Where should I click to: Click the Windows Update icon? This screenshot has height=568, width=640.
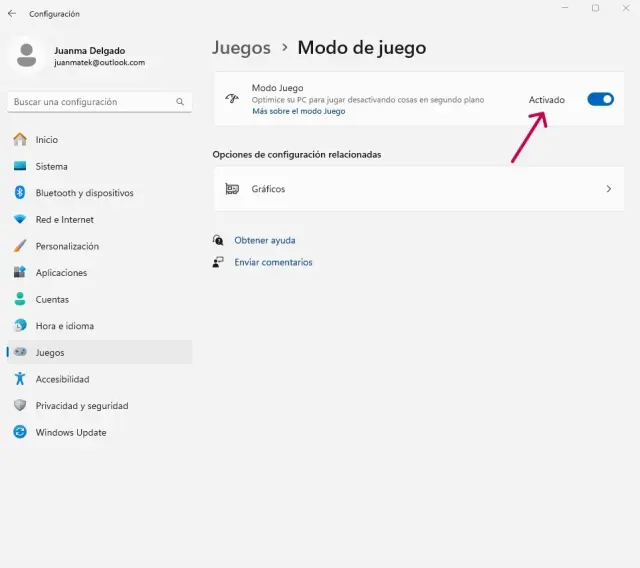click(x=20, y=432)
